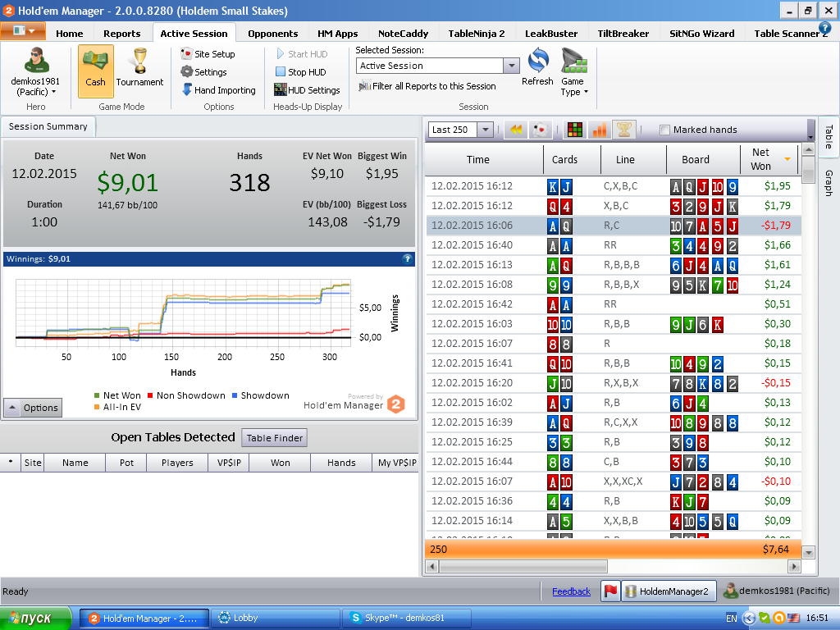Click demkos1981 (Pacific) in status bar
Image resolution: width=840 pixels, height=630 pixels.
[776, 591]
